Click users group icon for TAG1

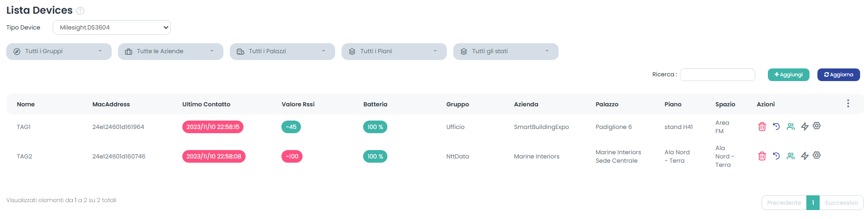click(x=791, y=126)
